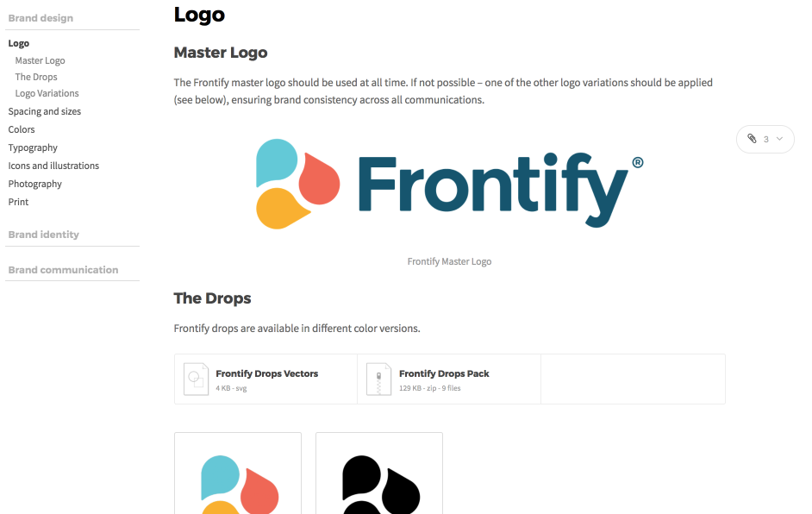Navigate to Logo Variations subsection
Screen dimensions: 812x514
[47, 93]
